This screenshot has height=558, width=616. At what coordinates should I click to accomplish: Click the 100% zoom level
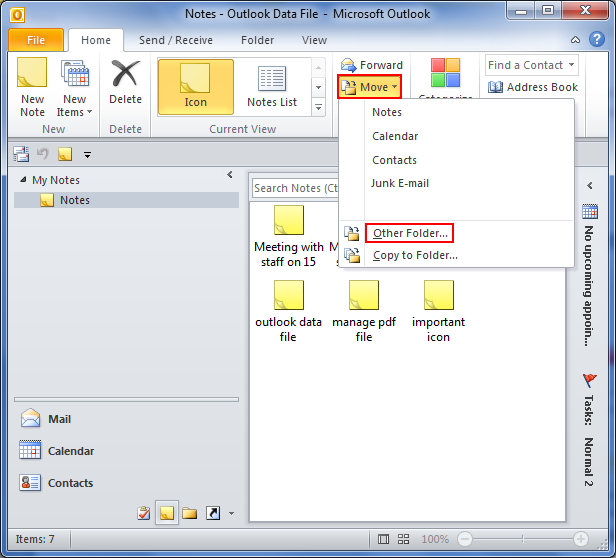click(x=435, y=539)
